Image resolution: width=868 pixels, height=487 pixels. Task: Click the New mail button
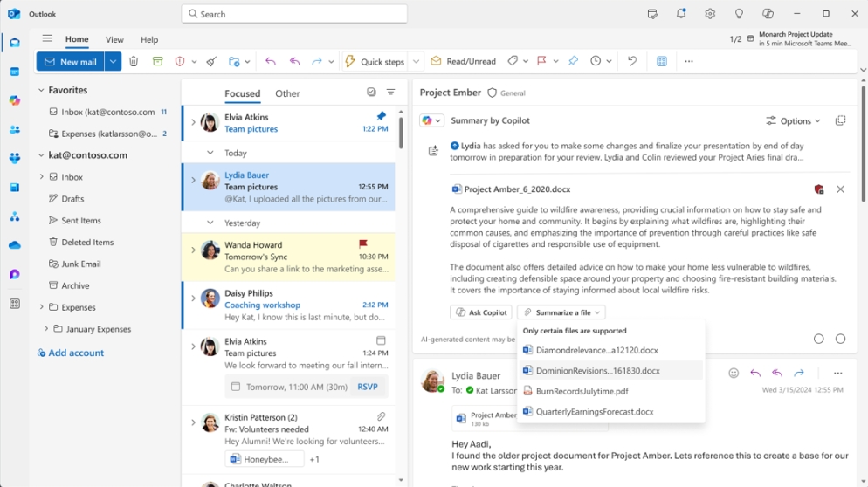[x=71, y=61]
